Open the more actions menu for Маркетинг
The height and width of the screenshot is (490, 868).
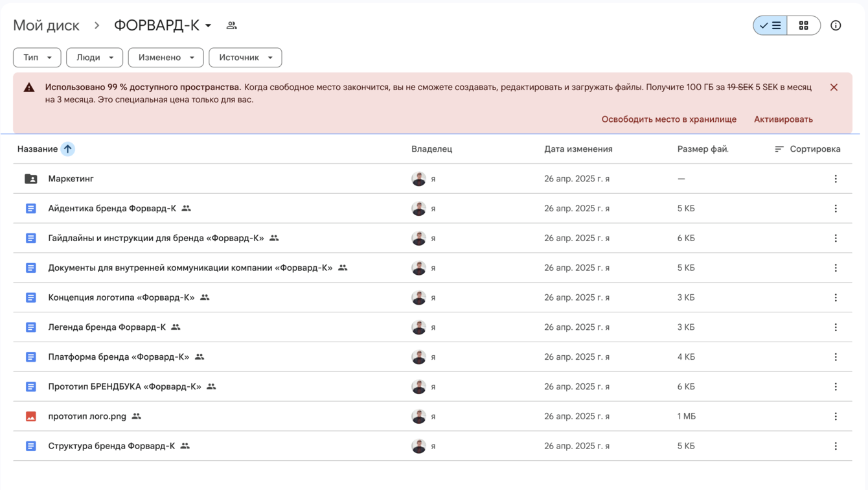pos(836,179)
